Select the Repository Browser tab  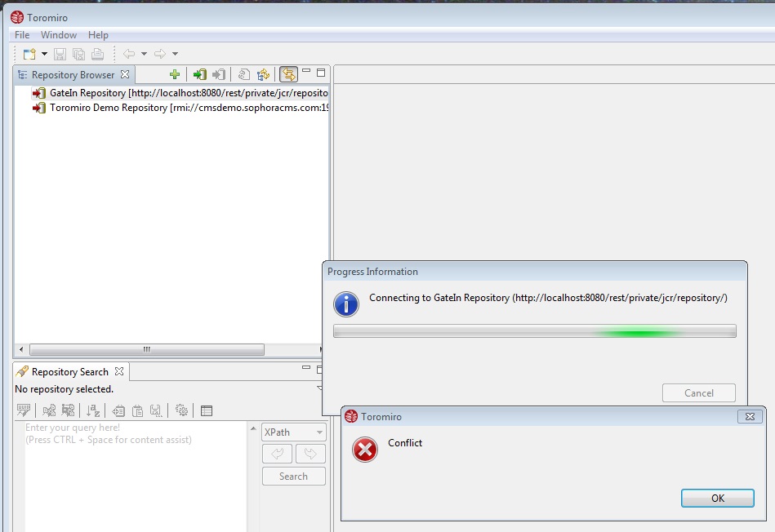click(x=73, y=74)
